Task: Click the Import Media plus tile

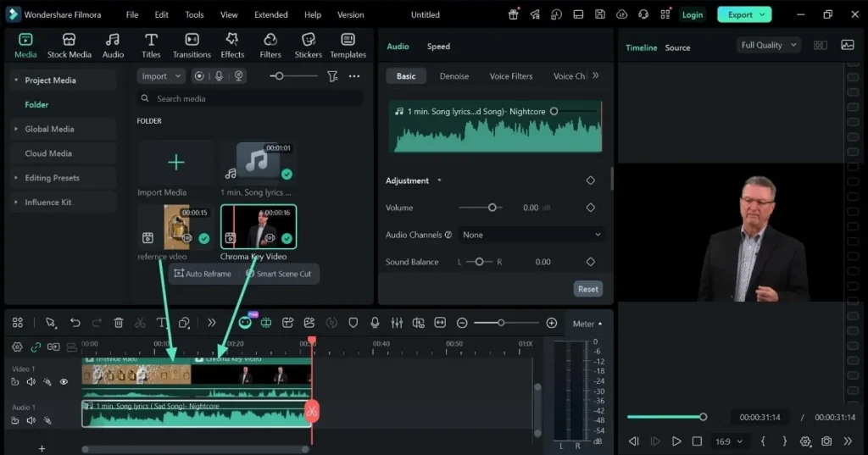Action: (176, 162)
